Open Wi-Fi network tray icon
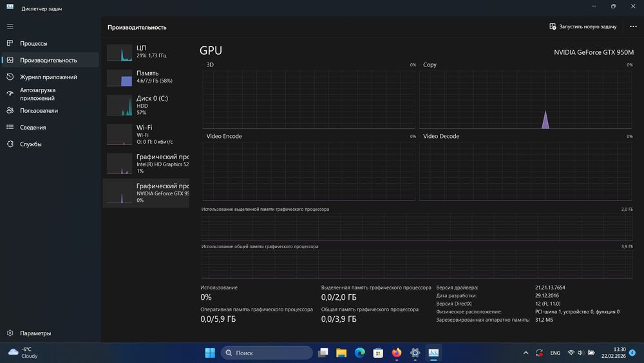The width and height of the screenshot is (644, 363). point(571,353)
